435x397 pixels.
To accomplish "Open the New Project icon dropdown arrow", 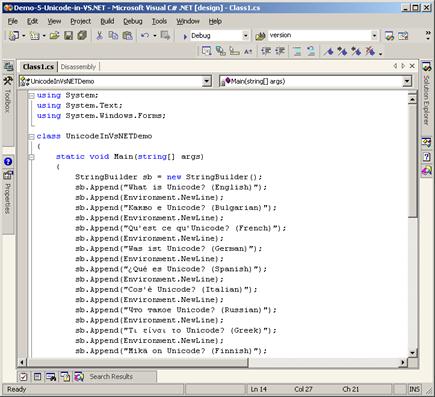I will 24,36.
